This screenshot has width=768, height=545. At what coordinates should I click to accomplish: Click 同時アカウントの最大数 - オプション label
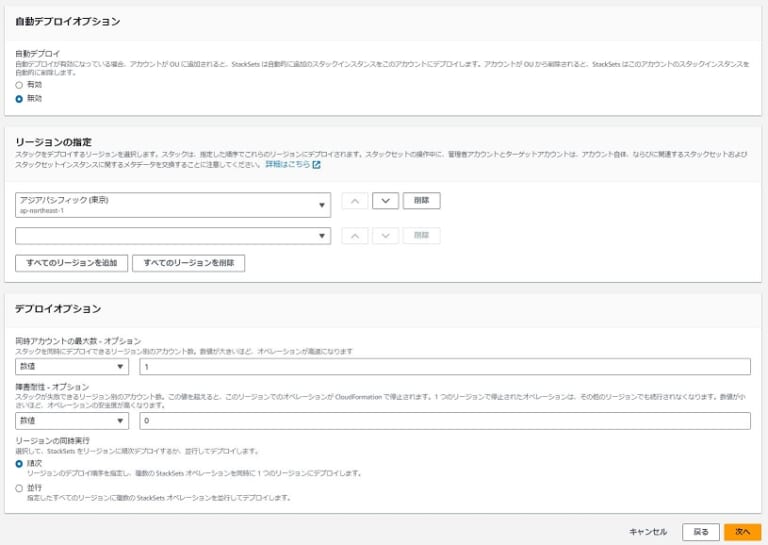point(78,341)
